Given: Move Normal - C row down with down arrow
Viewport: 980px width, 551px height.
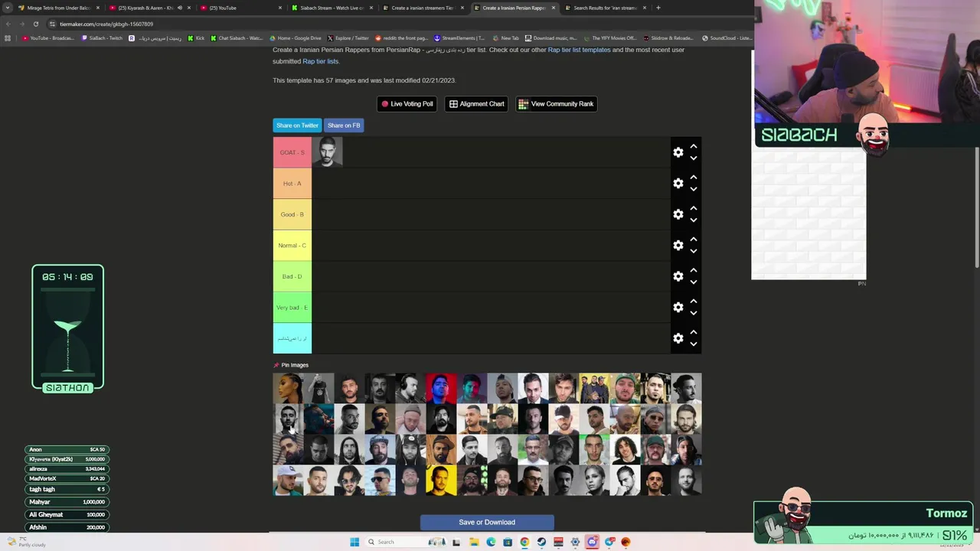Looking at the screenshot, I should (x=694, y=251).
